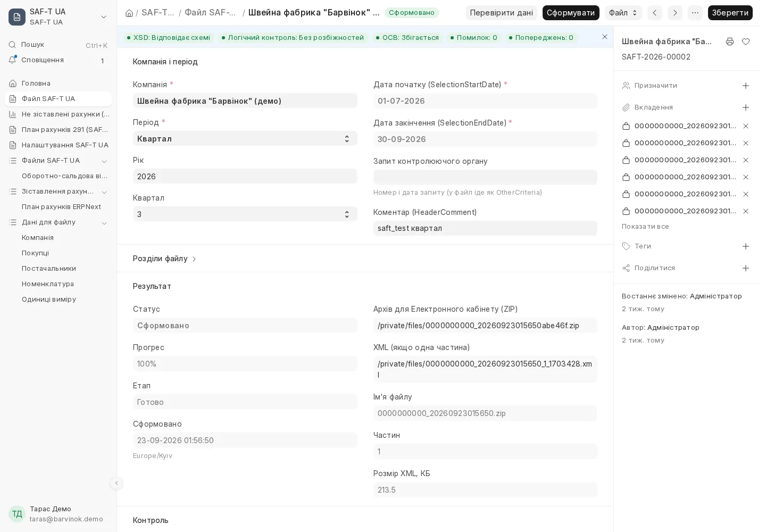
Task: Remove the first attached file
Action: (x=746, y=126)
